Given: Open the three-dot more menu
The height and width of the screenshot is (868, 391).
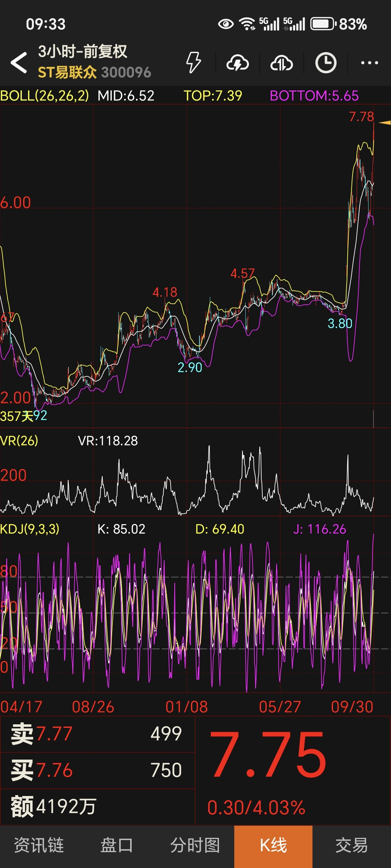Looking at the screenshot, I should 369,63.
